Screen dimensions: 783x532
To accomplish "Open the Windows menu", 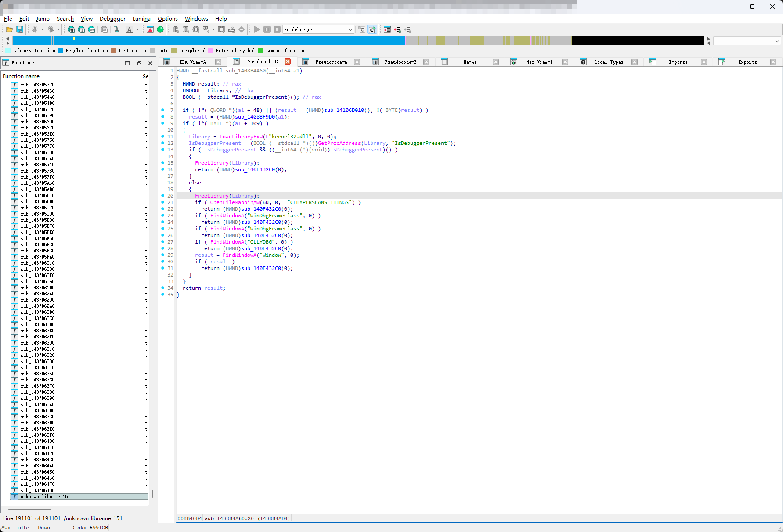I will (196, 18).
